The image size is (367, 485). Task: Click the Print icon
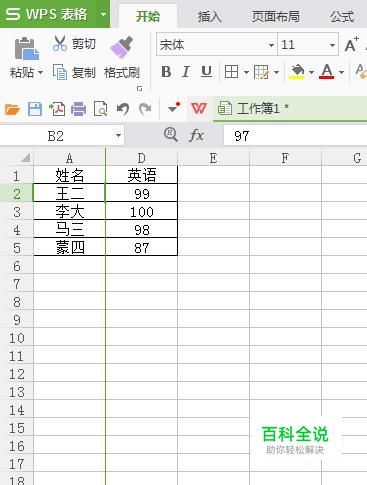click(79, 109)
